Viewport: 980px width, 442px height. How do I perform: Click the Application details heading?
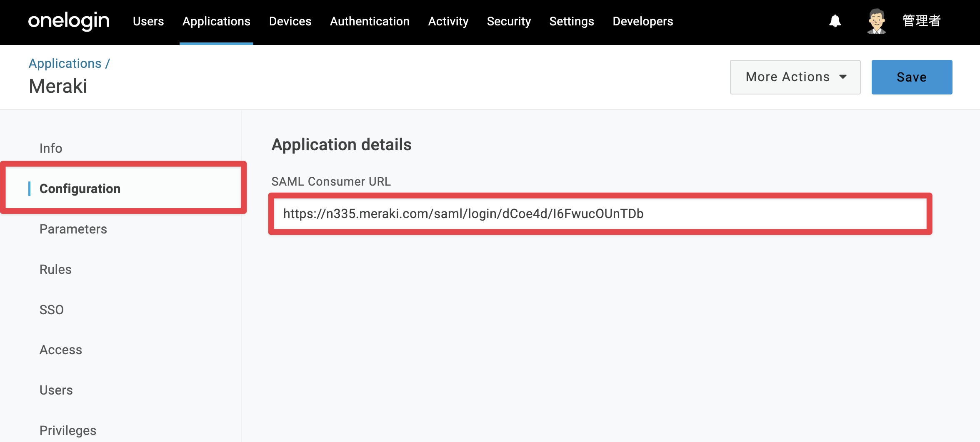(341, 145)
